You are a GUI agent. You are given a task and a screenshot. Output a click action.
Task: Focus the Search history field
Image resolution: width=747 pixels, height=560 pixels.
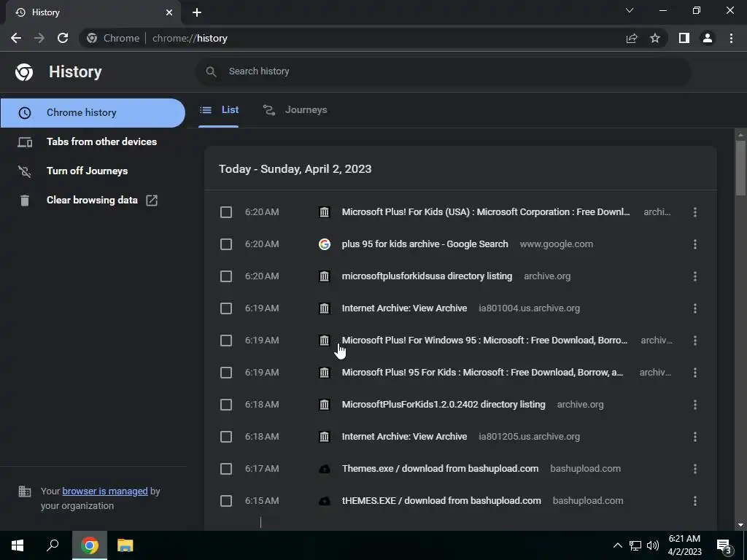(443, 71)
